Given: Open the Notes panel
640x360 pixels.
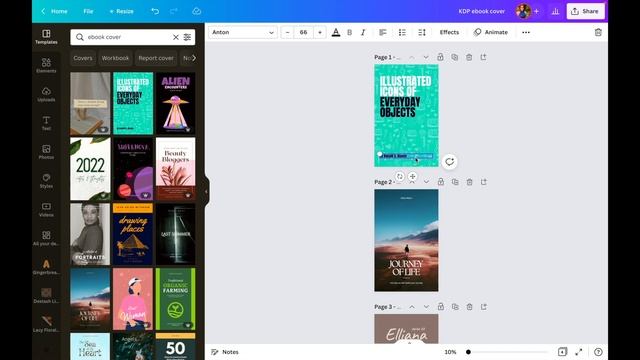Looking at the screenshot, I should [x=225, y=352].
